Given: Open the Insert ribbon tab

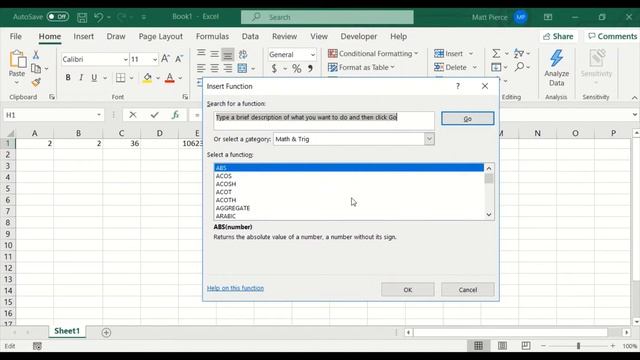Looking at the screenshot, I should click(x=84, y=36).
